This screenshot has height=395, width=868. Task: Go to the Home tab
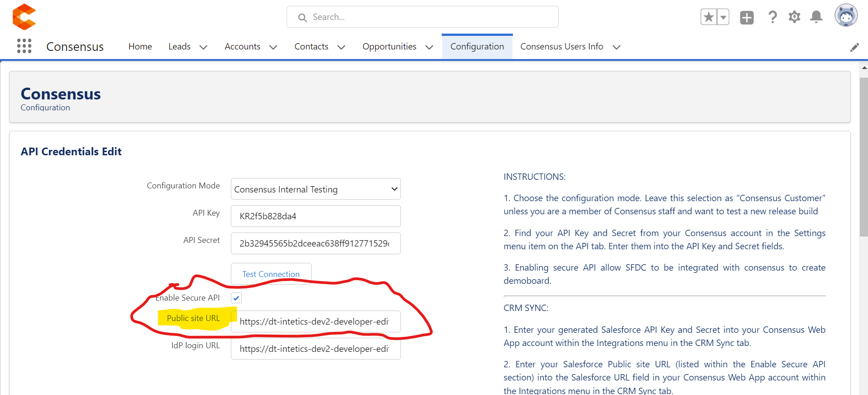point(140,46)
